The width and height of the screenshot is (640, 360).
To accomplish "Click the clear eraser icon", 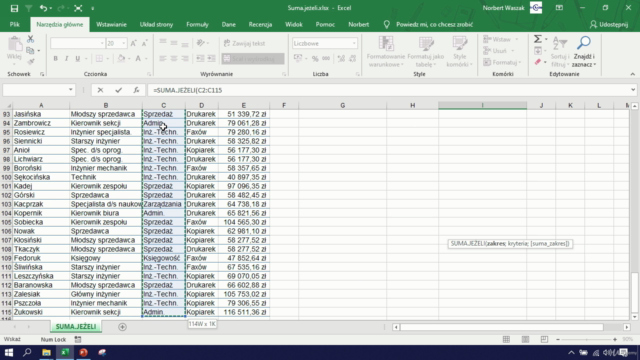I will tap(538, 62).
